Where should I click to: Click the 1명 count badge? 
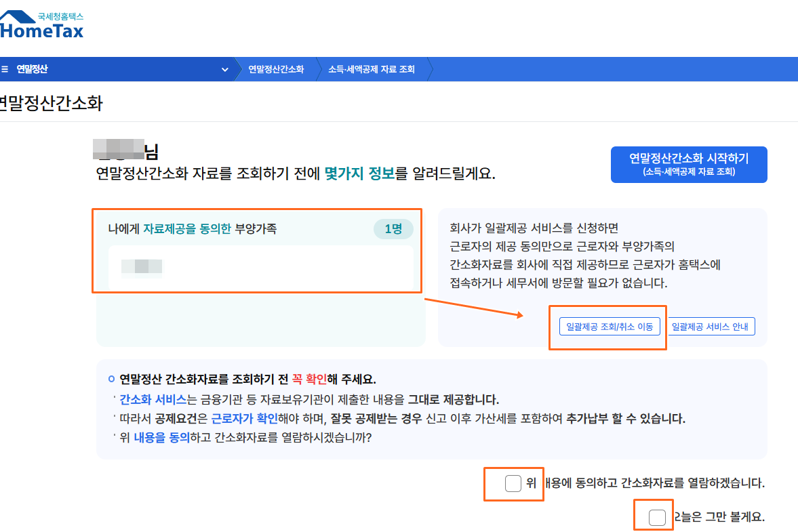393,229
